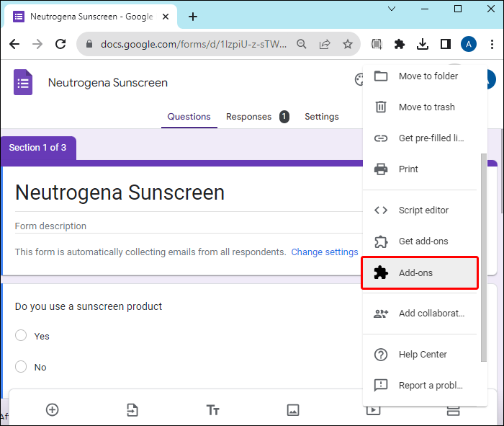Click the add title and description icon

(212, 409)
